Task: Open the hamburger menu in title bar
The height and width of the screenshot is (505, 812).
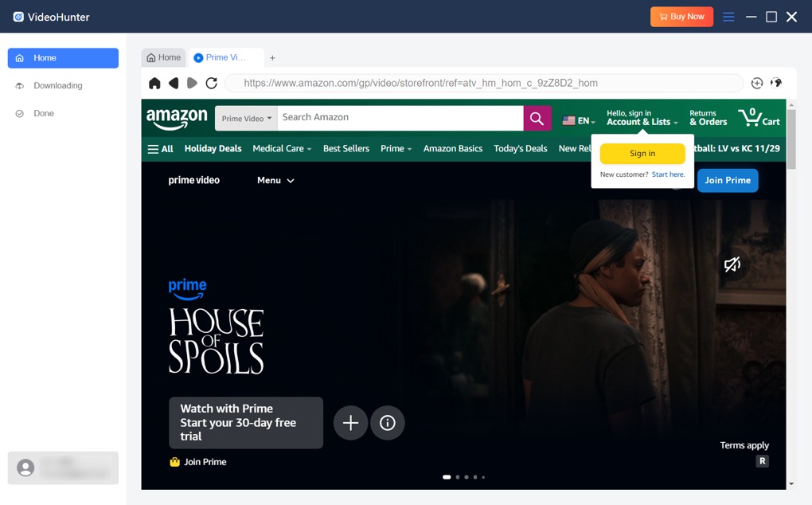Action: coord(728,17)
